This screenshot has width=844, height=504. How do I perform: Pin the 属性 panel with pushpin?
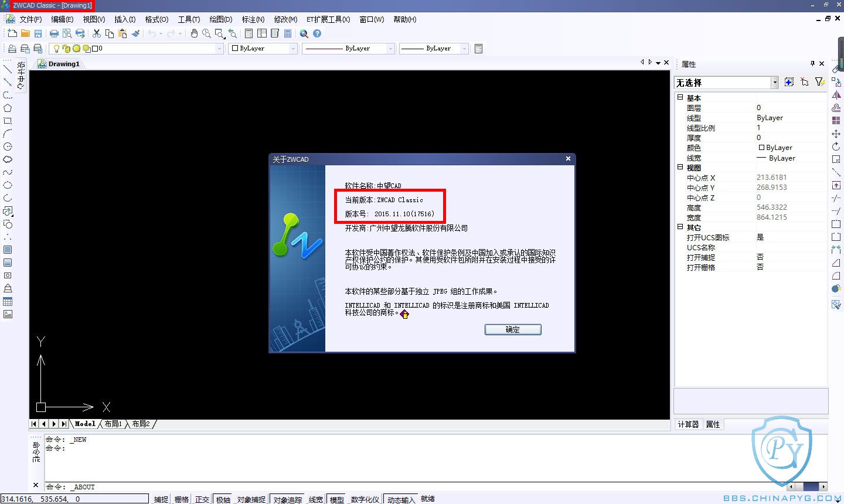(812, 63)
